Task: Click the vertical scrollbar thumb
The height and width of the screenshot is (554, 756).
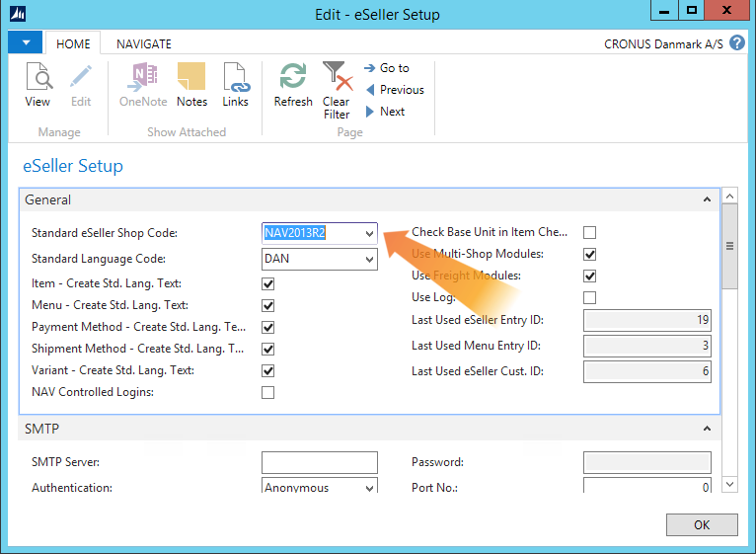Action: 729,246
